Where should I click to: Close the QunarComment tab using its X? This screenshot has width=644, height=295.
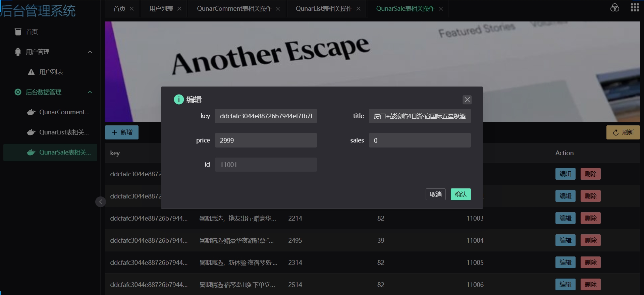(278, 9)
